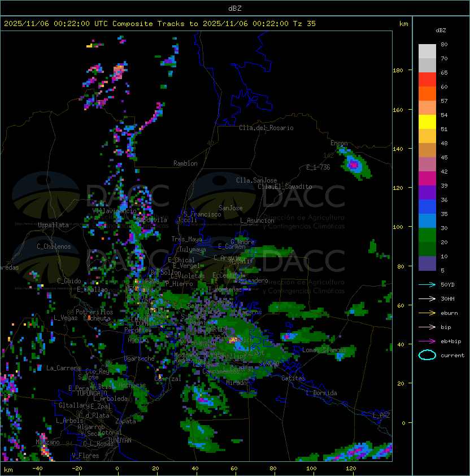Click the 'Encon' place label
Screen dimensions: 470x476
(x=339, y=143)
